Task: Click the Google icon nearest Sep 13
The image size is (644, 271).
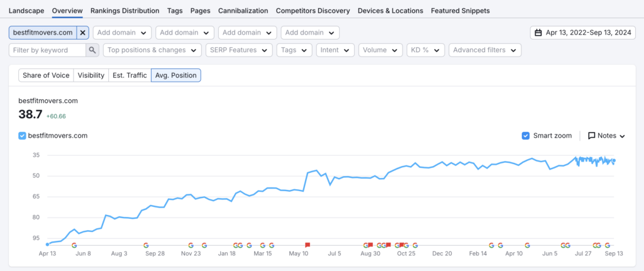Action: pos(608,245)
